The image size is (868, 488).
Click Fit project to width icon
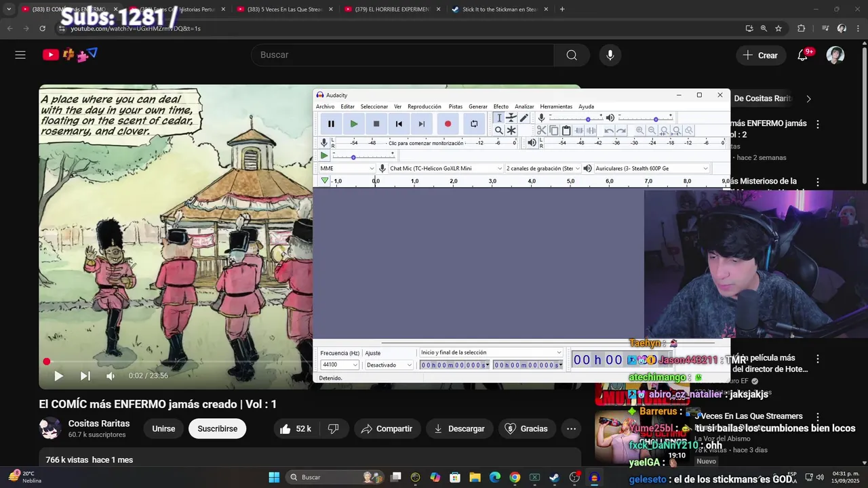pyautogui.click(x=676, y=130)
